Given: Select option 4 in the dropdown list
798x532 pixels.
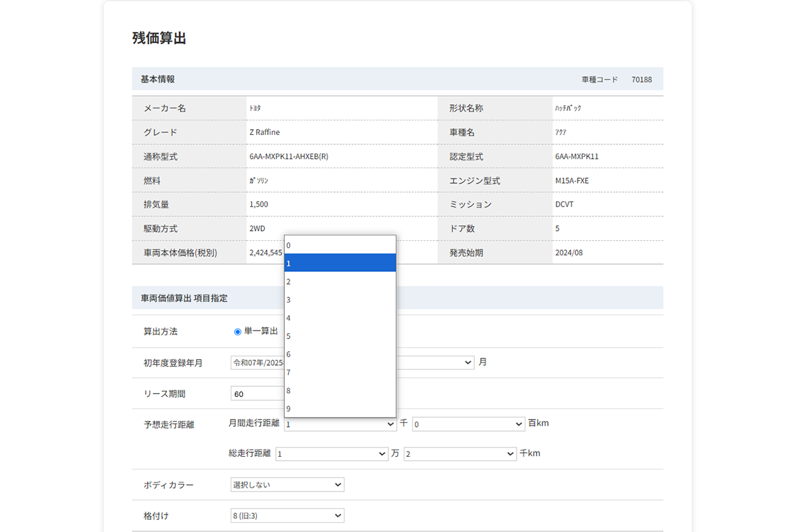Looking at the screenshot, I should point(340,317).
